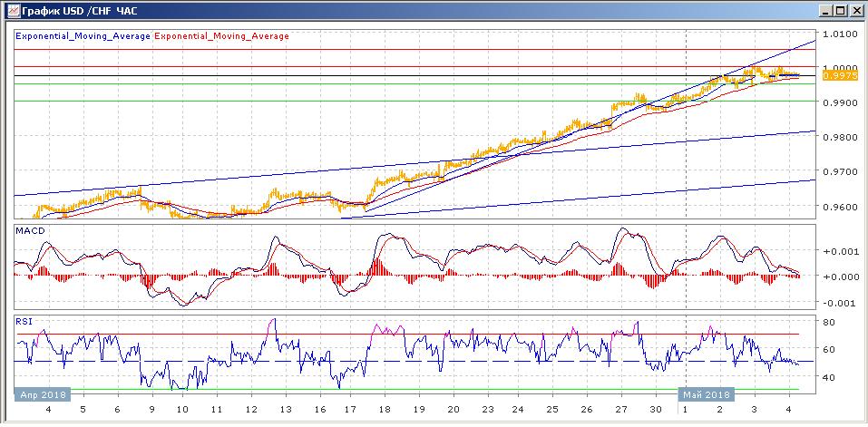This screenshot has height=427, width=868.
Task: Click the blue Exponential_Moving_Average legend label
Action: (83, 36)
